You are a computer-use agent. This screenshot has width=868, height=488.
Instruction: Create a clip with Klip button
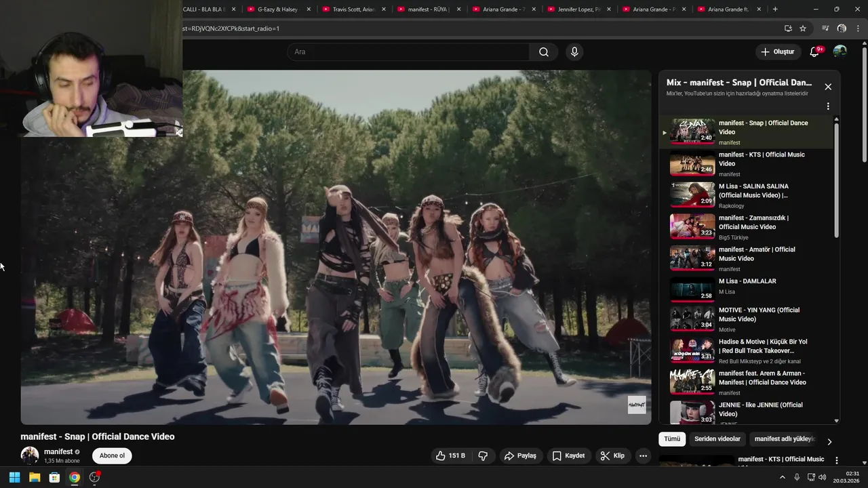pos(612,455)
